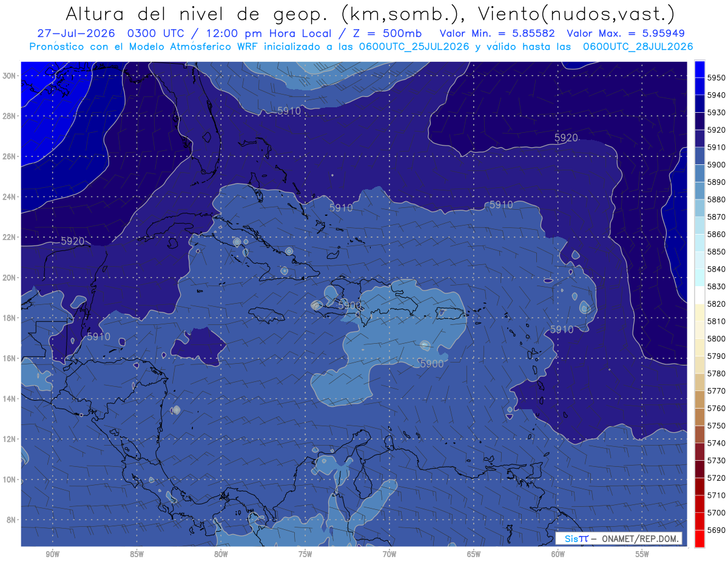Click the Jamaica island outline
Screen dimensions: 728x562
click(x=267, y=314)
